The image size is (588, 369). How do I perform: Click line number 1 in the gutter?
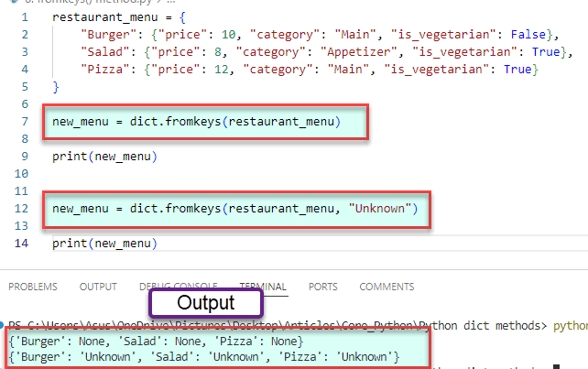(27, 17)
